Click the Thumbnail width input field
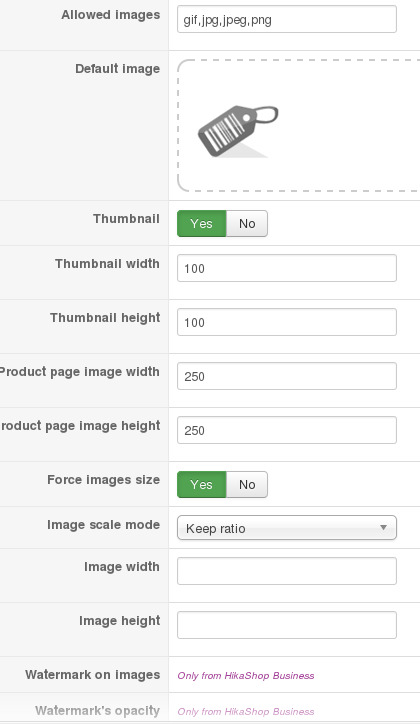 tap(287, 268)
